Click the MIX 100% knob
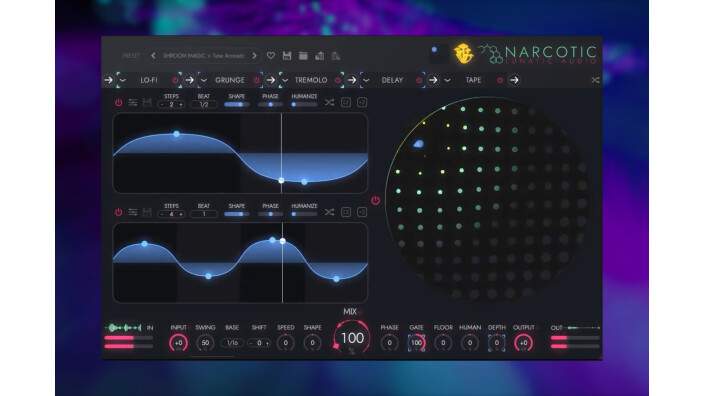Screen dimensions: 704x396 [x=352, y=339]
